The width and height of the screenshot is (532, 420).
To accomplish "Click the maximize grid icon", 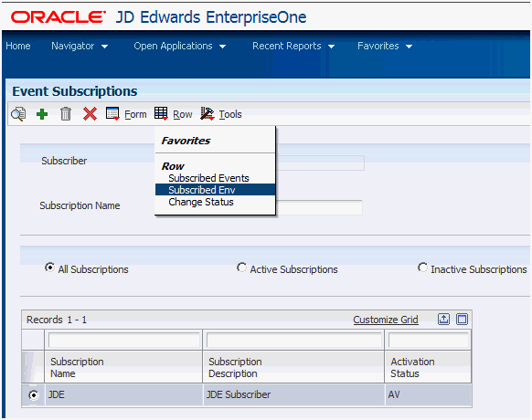I will coord(462,319).
